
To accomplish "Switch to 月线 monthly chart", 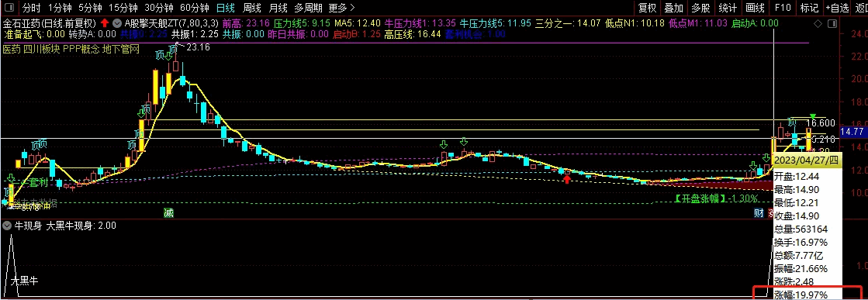I will [x=278, y=8].
